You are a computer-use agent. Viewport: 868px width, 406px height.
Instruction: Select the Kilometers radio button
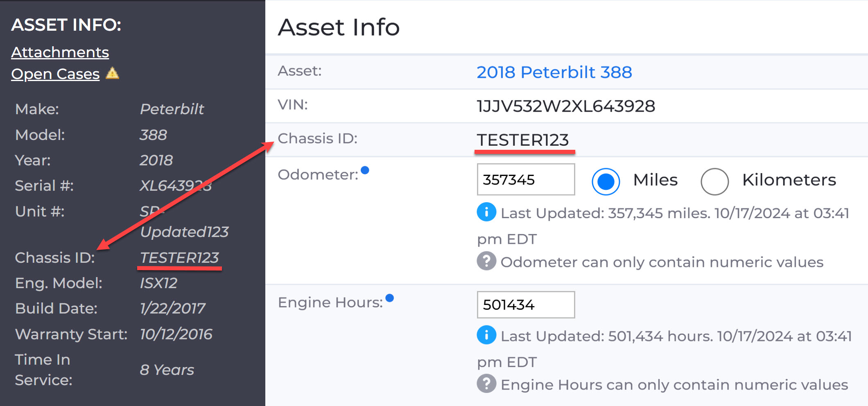pyautogui.click(x=714, y=181)
